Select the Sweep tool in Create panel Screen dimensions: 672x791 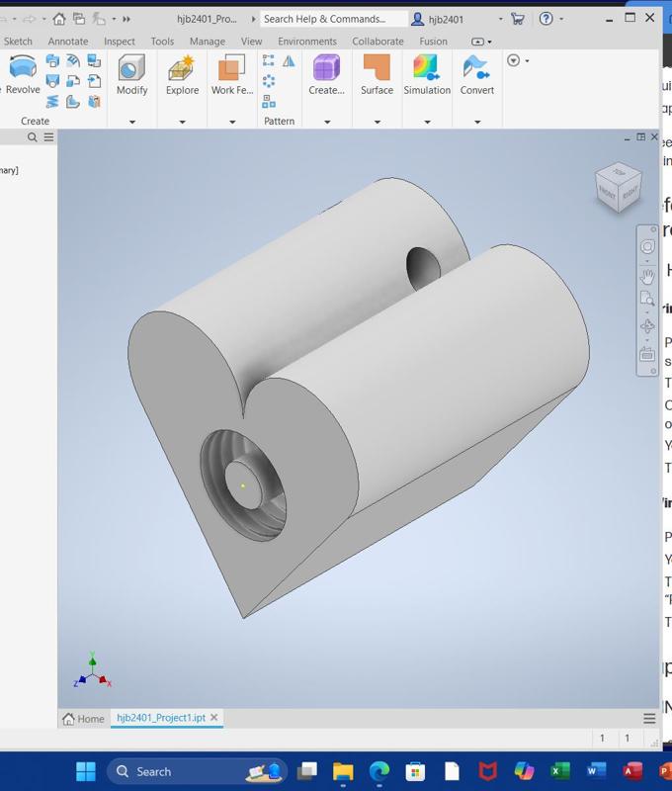pos(52,61)
